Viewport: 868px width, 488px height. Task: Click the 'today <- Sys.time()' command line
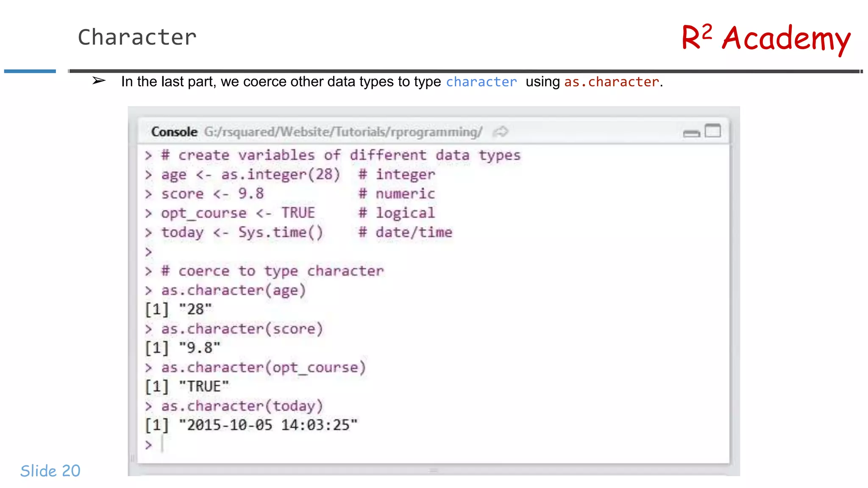242,232
